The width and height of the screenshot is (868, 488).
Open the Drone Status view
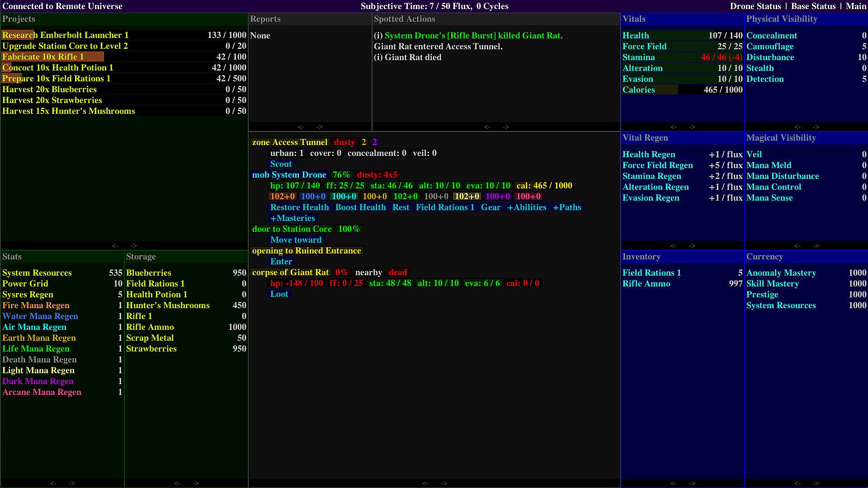click(755, 6)
